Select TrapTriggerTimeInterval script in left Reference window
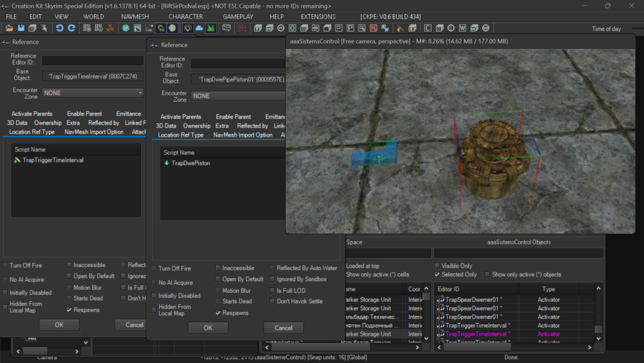Image resolution: width=644 pixels, height=363 pixels. (53, 160)
